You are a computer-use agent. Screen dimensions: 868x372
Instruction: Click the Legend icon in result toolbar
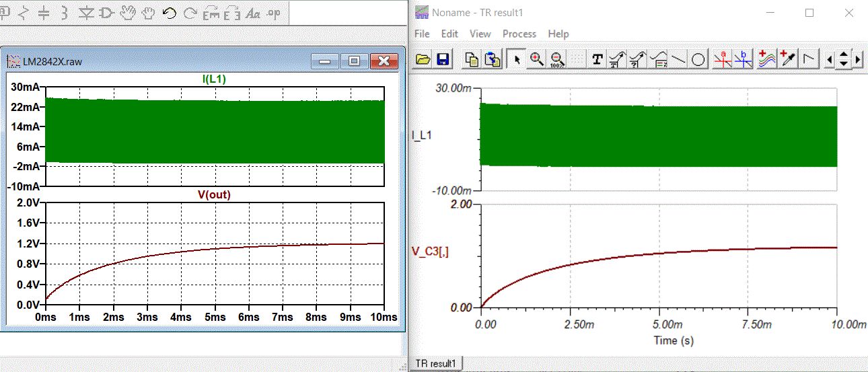pyautogui.click(x=659, y=59)
